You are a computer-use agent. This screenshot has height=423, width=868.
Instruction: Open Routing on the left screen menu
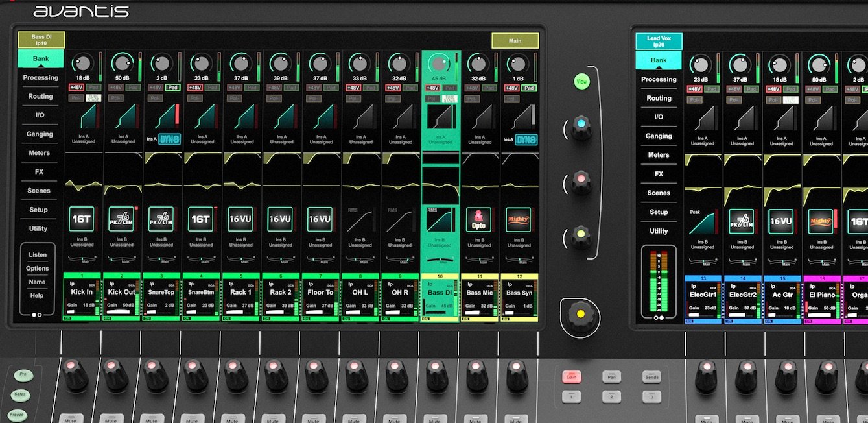pyautogui.click(x=40, y=96)
